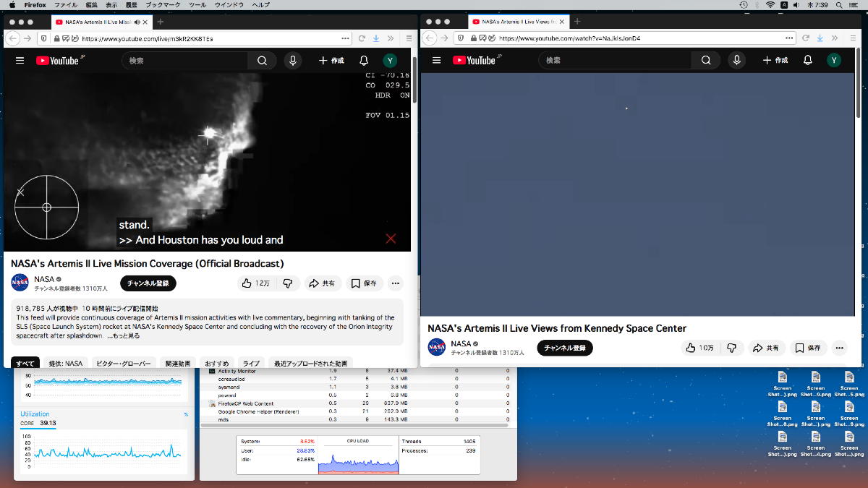Share the Kennedy Space Center video with 共有

(x=767, y=348)
